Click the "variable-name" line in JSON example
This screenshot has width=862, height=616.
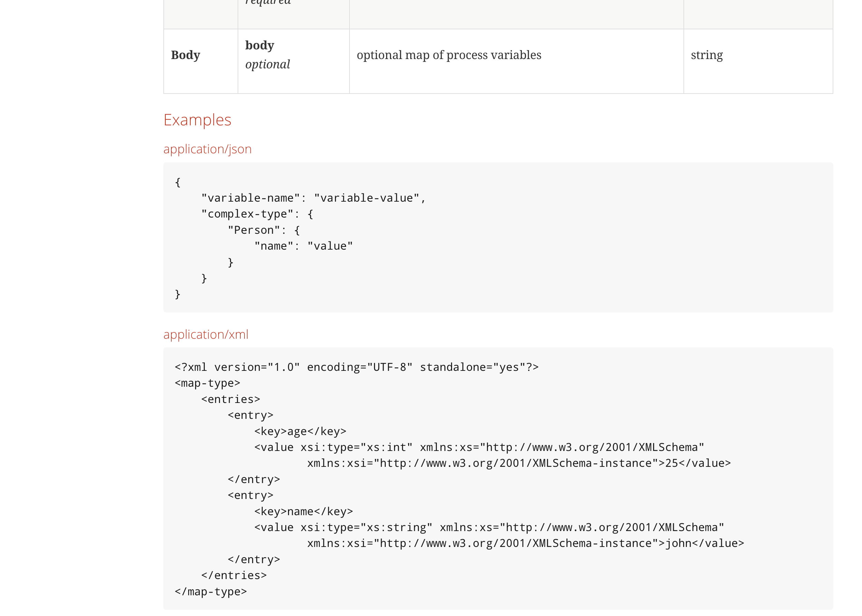tap(313, 198)
